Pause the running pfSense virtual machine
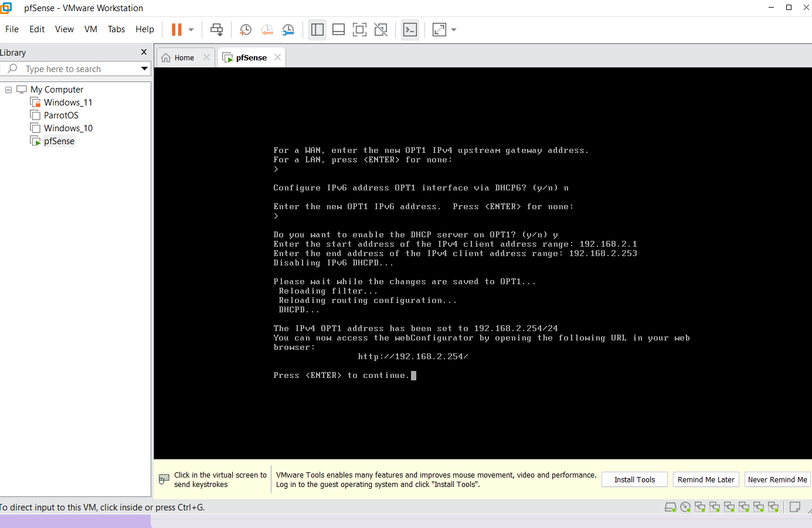Screen dimensions: 812x528 (x=176, y=29)
